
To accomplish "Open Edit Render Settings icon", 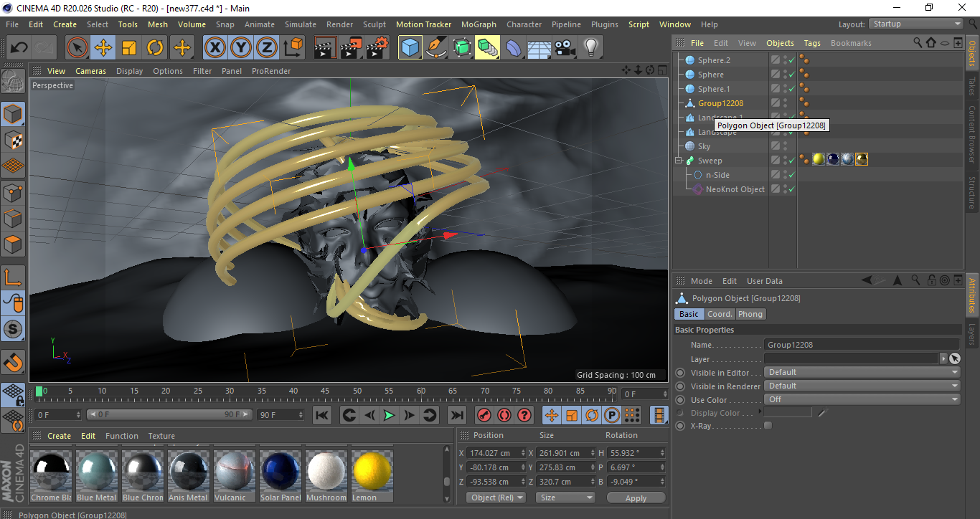I will (377, 48).
